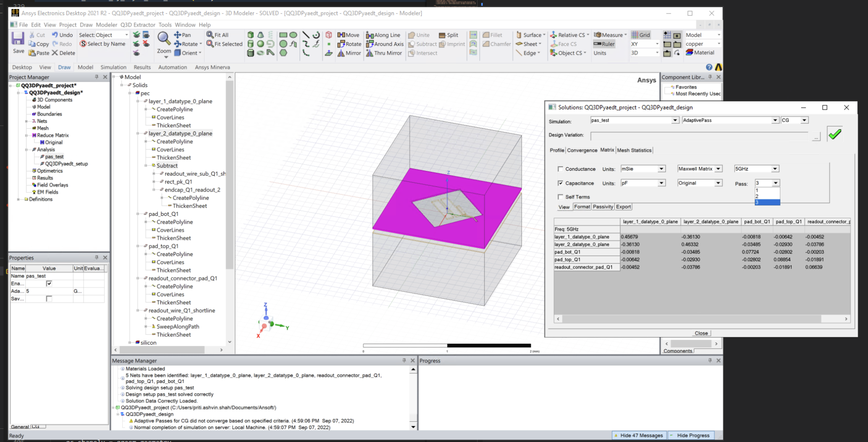Expand the Analysis node in Project Manager
The image size is (868, 442).
[26, 150]
